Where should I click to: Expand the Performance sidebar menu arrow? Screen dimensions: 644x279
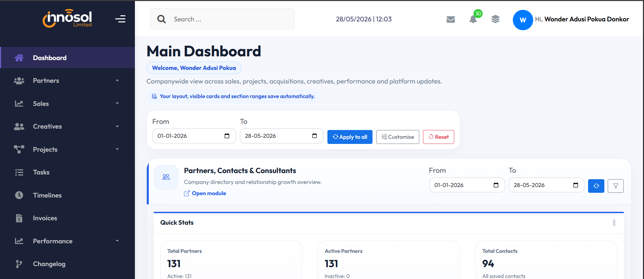117,241
